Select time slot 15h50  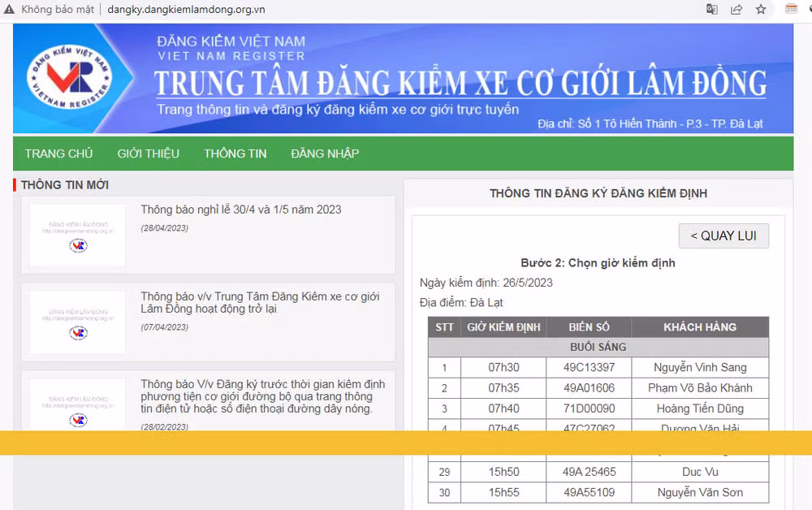pos(503,472)
